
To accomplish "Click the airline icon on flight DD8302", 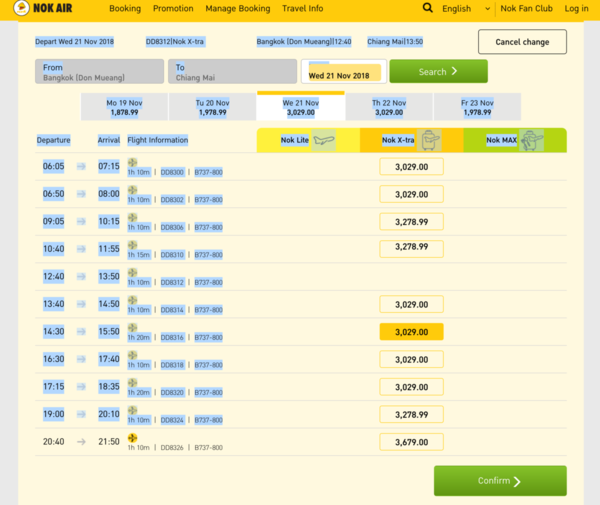I will point(132,190).
